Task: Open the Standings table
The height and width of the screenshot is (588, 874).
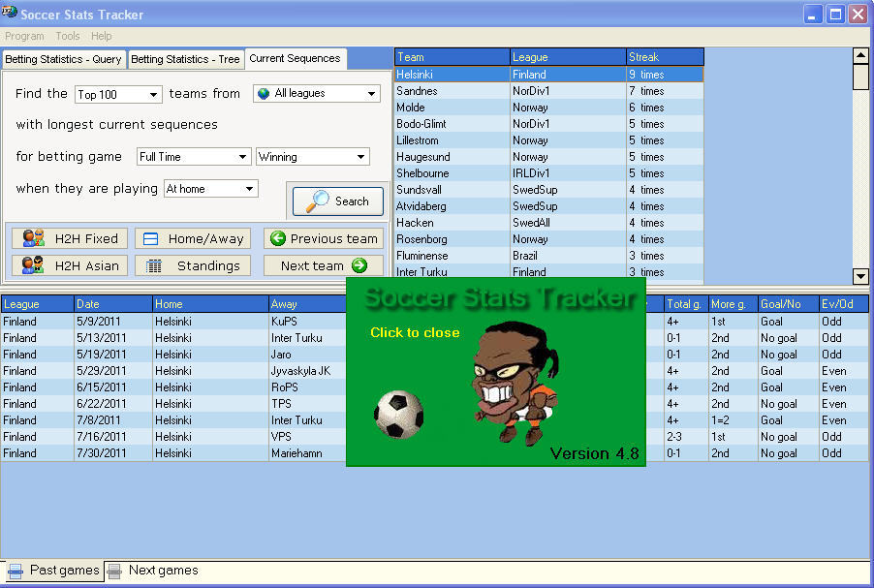Action: [193, 265]
